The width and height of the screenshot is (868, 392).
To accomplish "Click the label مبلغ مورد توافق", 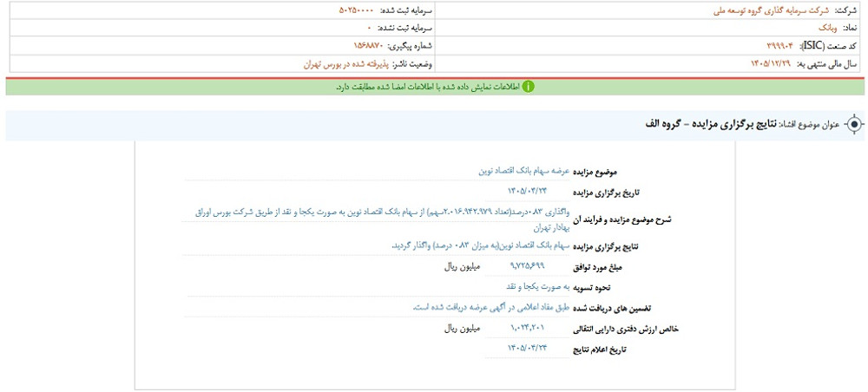I will [x=600, y=268].
